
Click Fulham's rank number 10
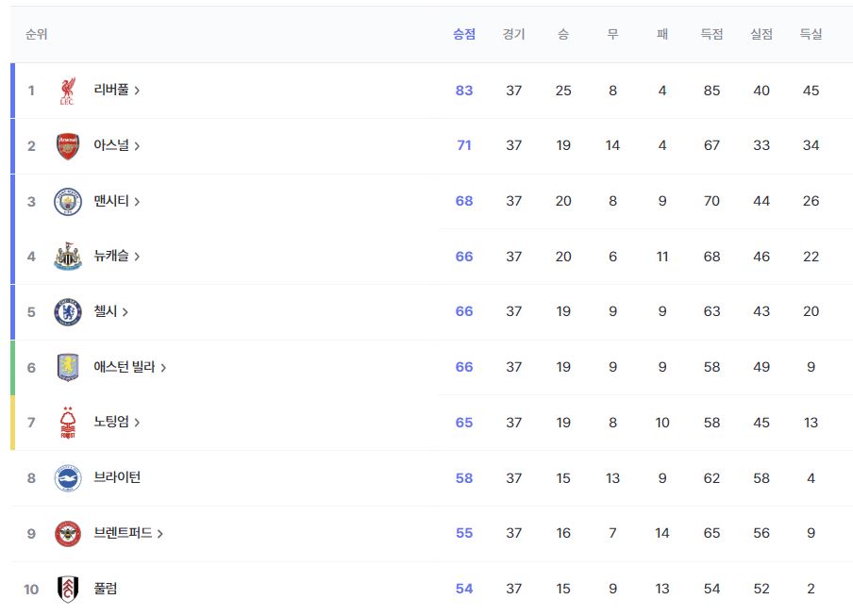coord(31,589)
